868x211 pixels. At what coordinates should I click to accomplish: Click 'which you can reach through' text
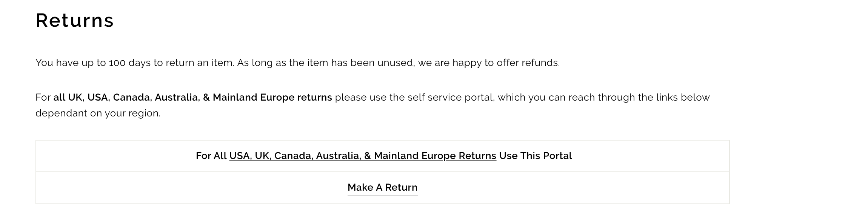566,98
